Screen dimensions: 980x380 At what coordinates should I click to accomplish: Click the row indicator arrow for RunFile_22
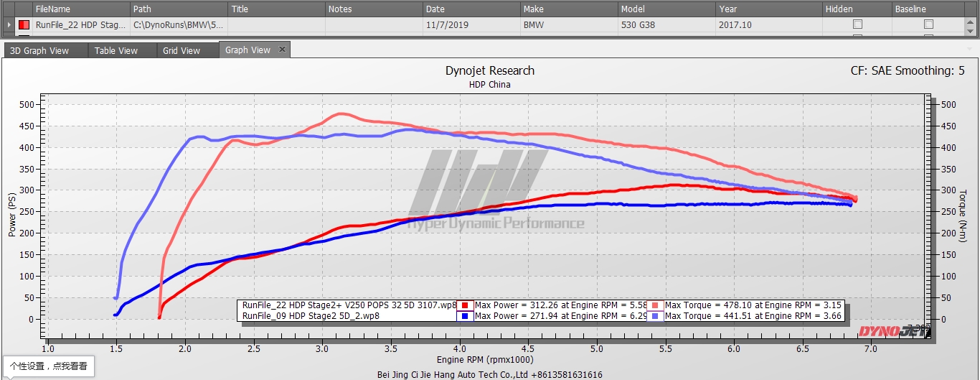tap(8, 24)
